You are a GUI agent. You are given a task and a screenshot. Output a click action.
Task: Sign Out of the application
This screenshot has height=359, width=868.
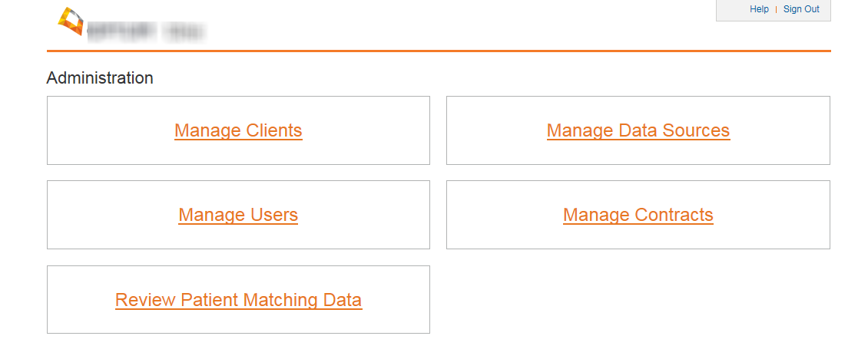[x=801, y=9]
